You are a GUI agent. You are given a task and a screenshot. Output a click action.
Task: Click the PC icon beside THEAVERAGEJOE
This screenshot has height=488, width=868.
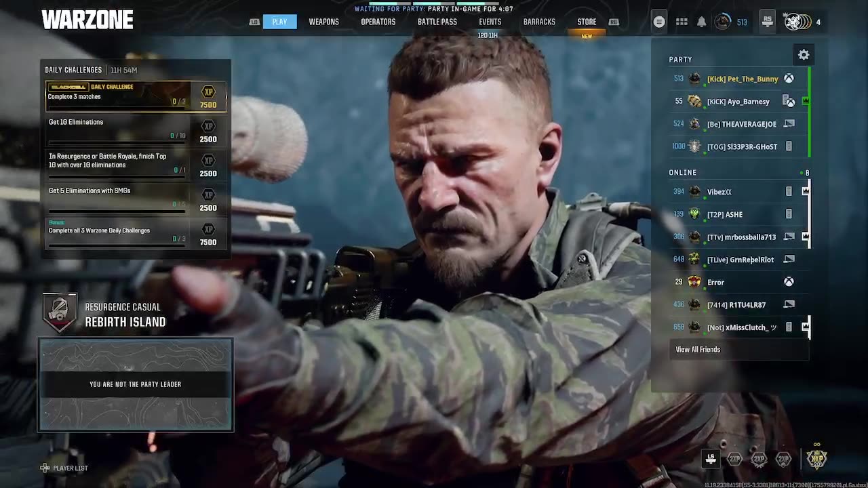coord(789,124)
